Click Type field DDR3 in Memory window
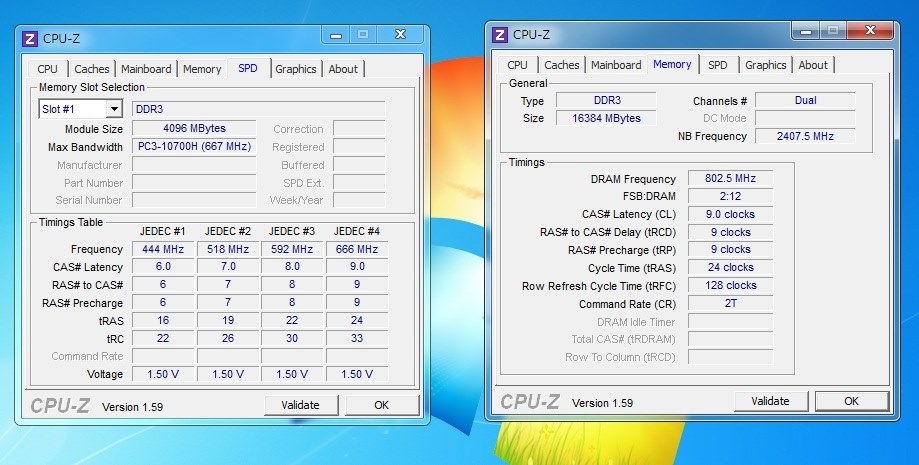919x465 pixels. (x=606, y=100)
